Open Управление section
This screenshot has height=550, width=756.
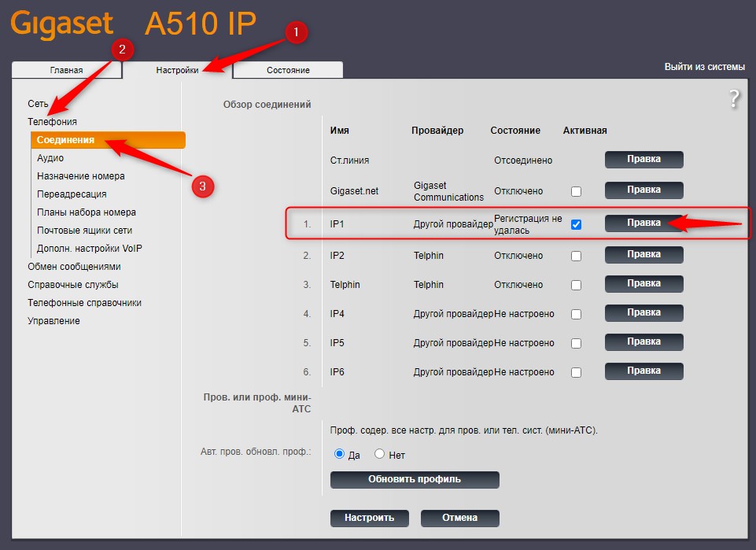pyautogui.click(x=53, y=320)
